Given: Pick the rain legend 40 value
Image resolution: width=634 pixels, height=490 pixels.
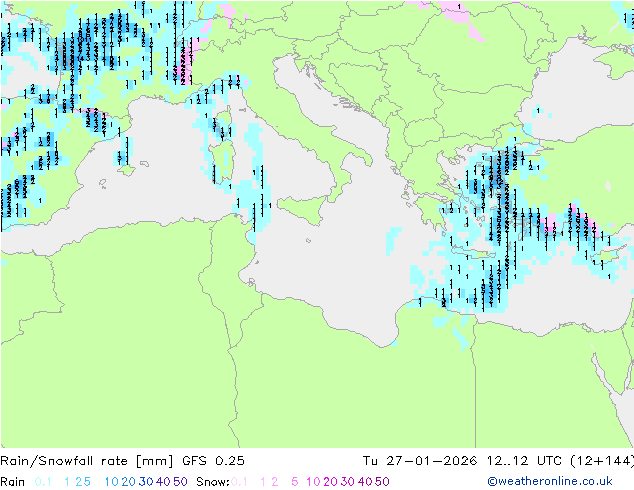Looking at the screenshot, I should (x=163, y=482).
